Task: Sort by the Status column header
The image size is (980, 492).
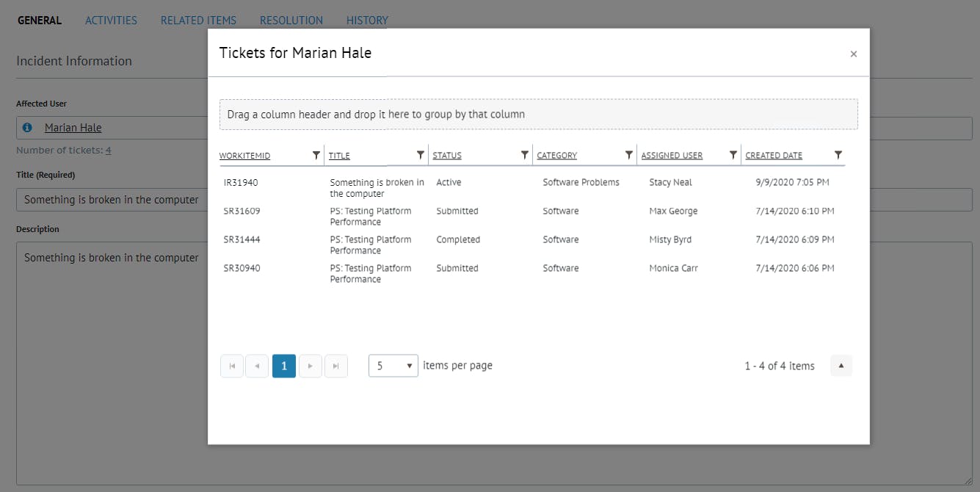Action: [x=447, y=156]
